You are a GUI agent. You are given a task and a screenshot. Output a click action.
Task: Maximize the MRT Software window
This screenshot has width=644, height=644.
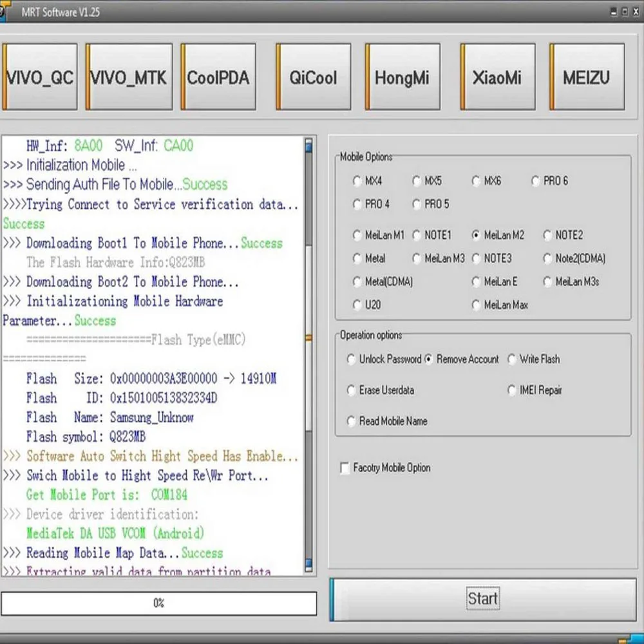pyautogui.click(x=625, y=12)
